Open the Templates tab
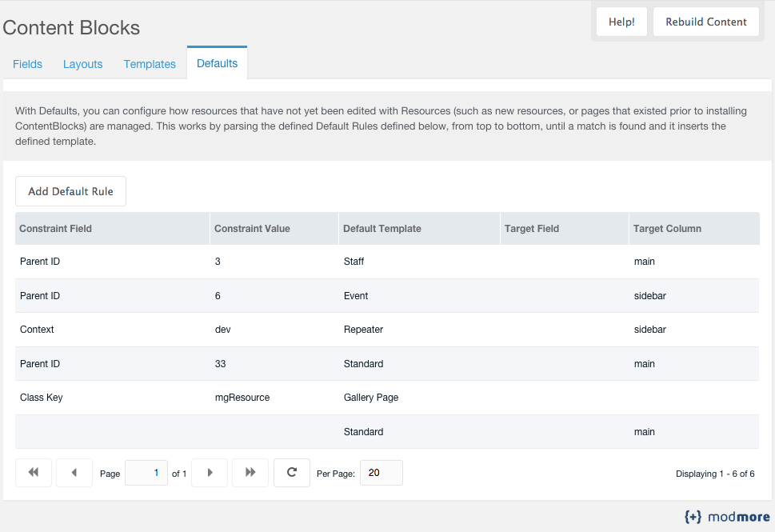Screen dimensions: 775x532 coord(150,64)
